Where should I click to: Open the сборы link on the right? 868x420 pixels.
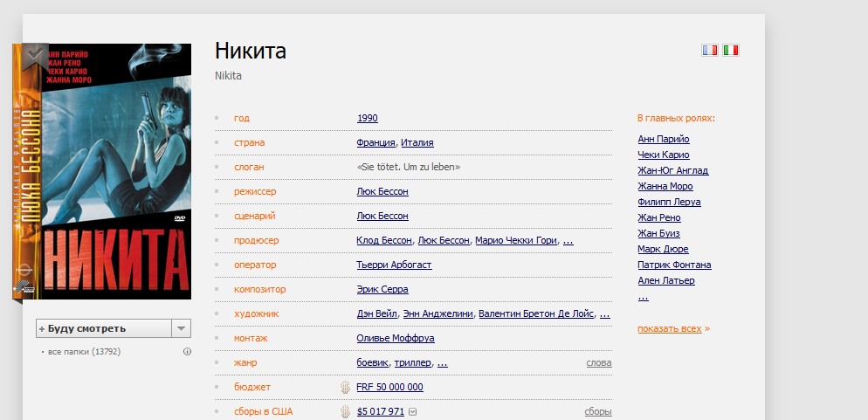point(598,411)
